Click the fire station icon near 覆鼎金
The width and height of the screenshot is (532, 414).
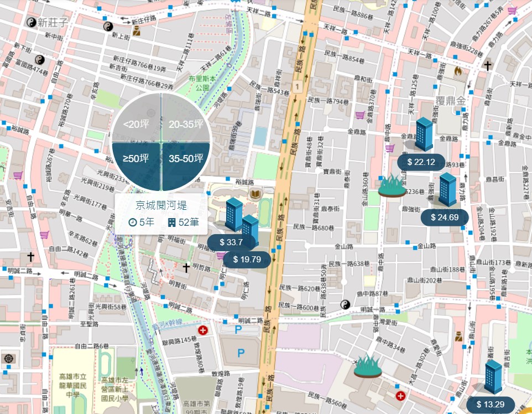coord(458,71)
